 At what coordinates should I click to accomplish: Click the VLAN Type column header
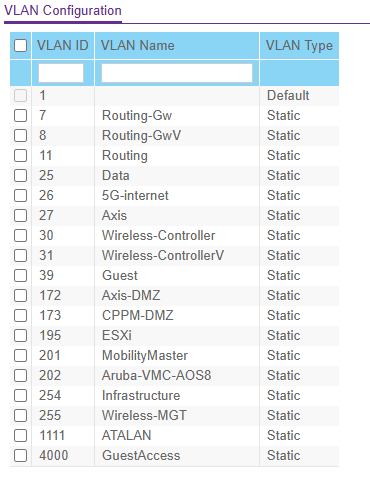[x=299, y=46]
